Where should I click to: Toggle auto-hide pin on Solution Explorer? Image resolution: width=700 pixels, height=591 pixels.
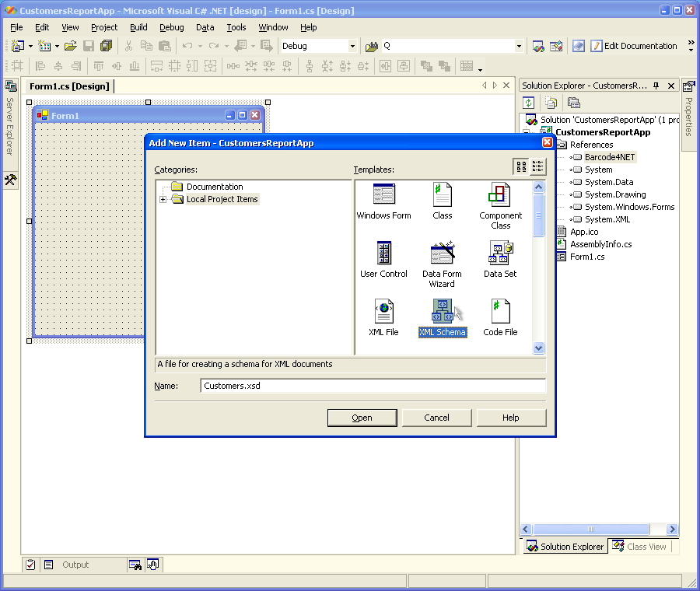tap(656, 86)
